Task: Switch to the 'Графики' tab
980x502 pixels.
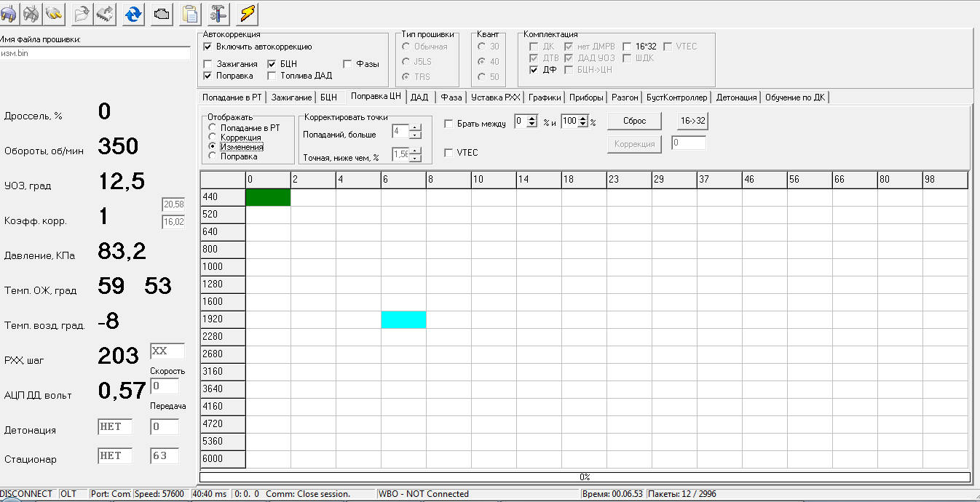Action: [545, 97]
